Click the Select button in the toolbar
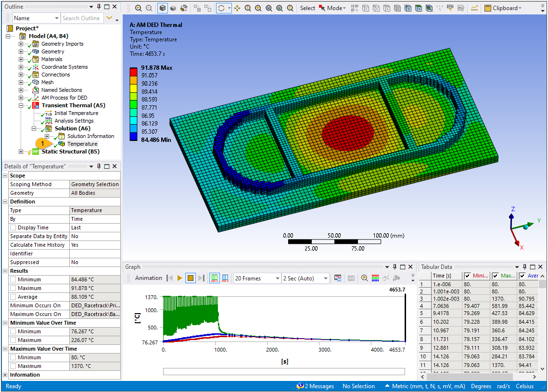 (x=307, y=8)
